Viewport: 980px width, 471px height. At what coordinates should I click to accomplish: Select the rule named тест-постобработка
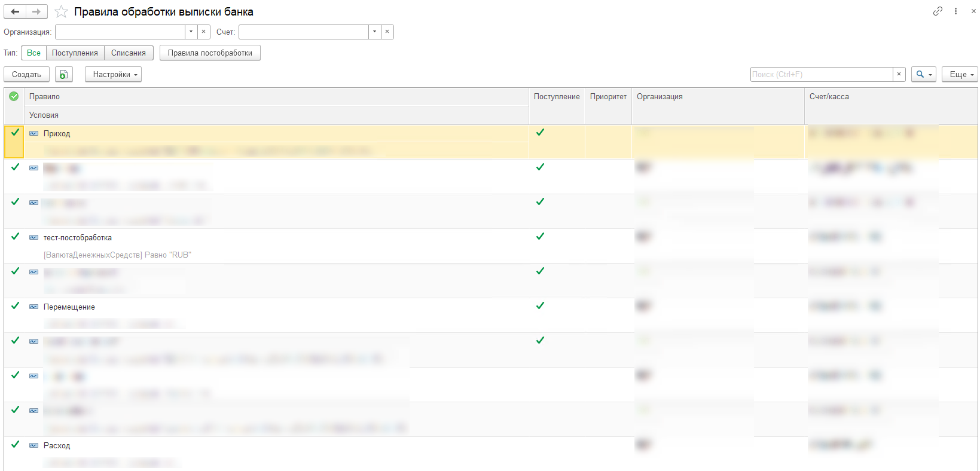coord(78,238)
